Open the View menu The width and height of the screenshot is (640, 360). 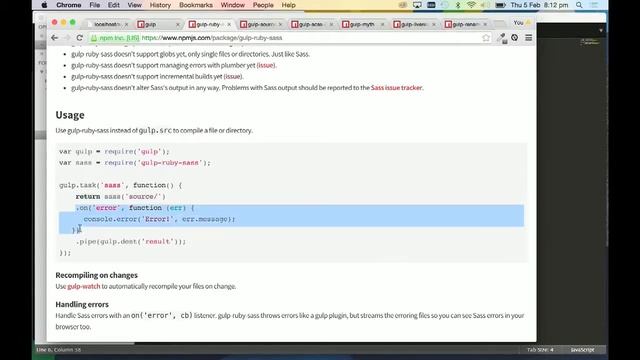(134, 5)
